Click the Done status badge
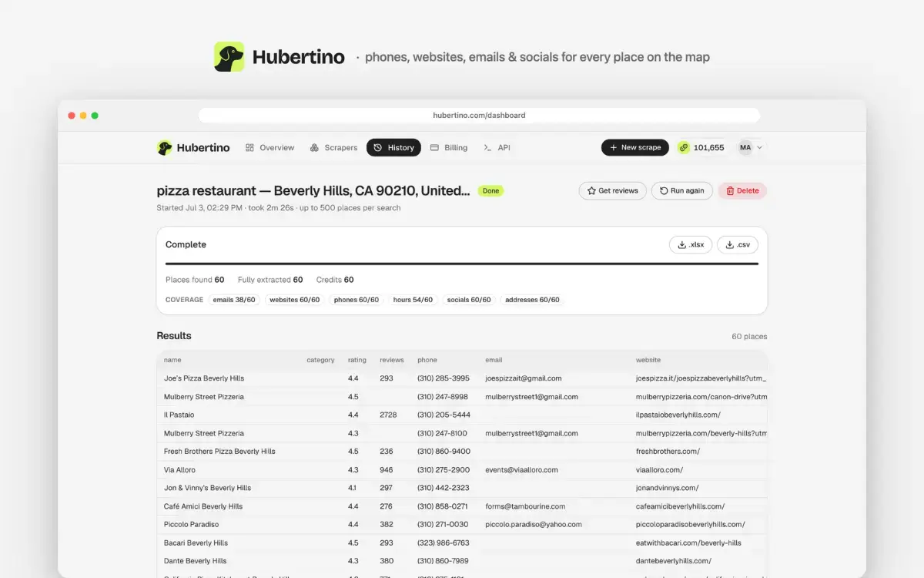 [x=490, y=190]
